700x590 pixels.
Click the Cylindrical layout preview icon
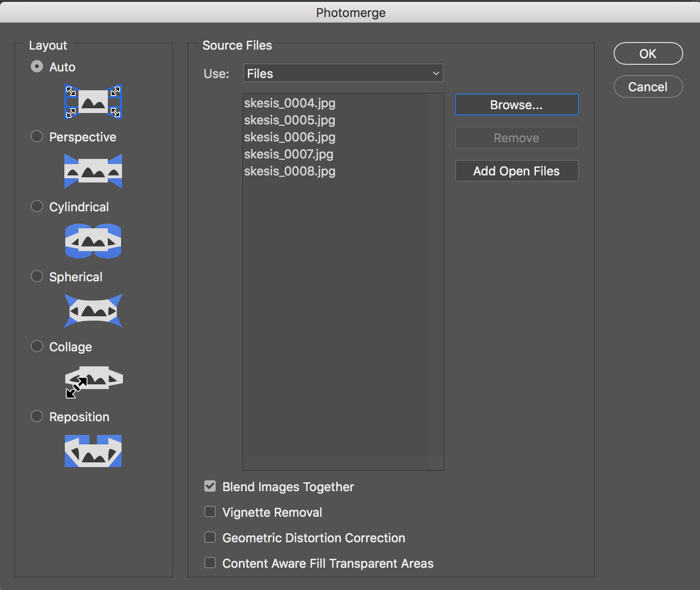point(93,241)
